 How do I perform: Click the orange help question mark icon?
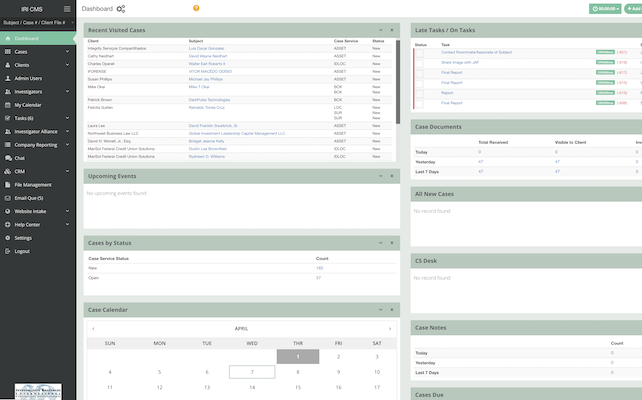click(196, 8)
